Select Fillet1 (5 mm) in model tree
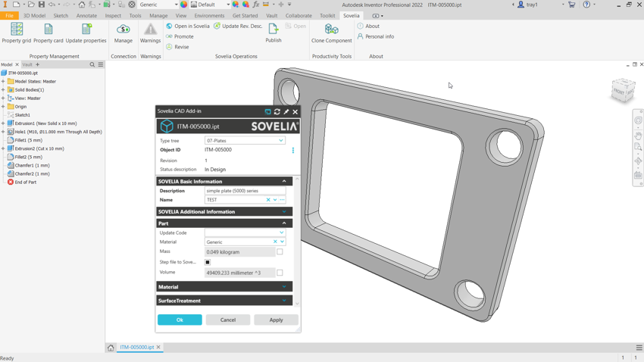 coord(28,140)
